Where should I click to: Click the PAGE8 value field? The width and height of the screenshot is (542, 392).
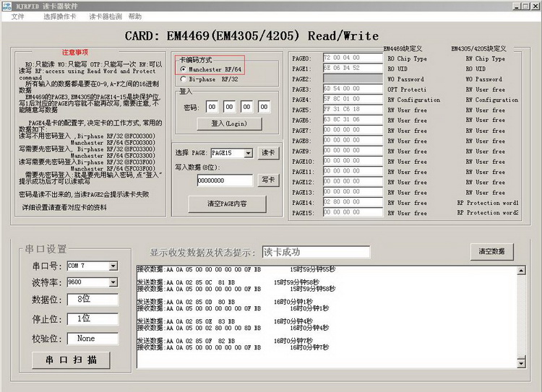coord(353,140)
